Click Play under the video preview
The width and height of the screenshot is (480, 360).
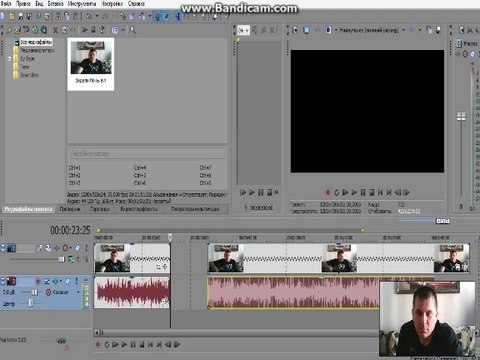(354, 192)
